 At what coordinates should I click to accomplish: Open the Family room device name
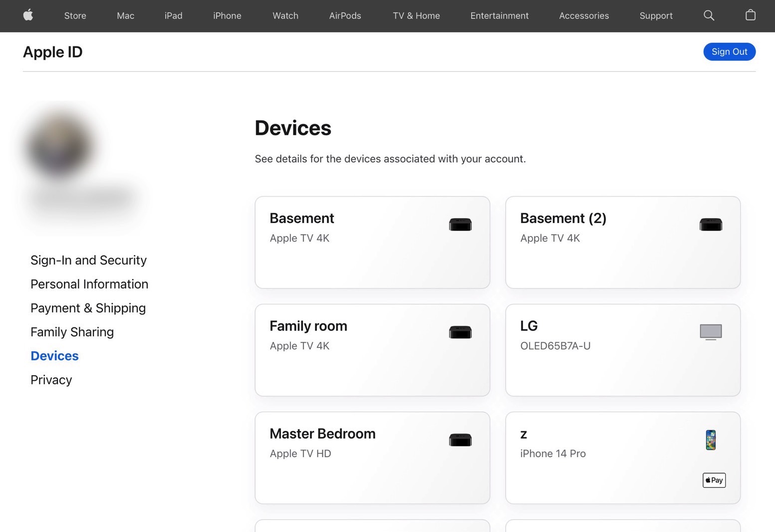pos(308,326)
